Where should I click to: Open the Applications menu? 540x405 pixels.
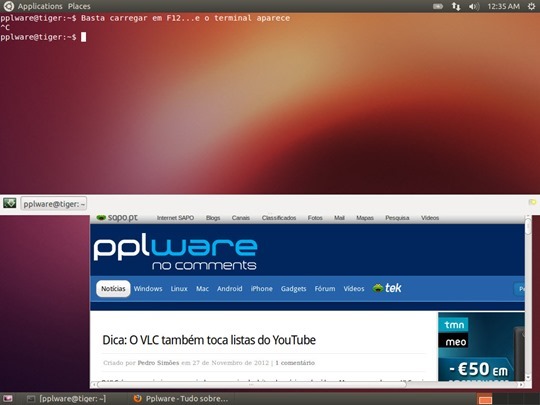pyautogui.click(x=40, y=6)
